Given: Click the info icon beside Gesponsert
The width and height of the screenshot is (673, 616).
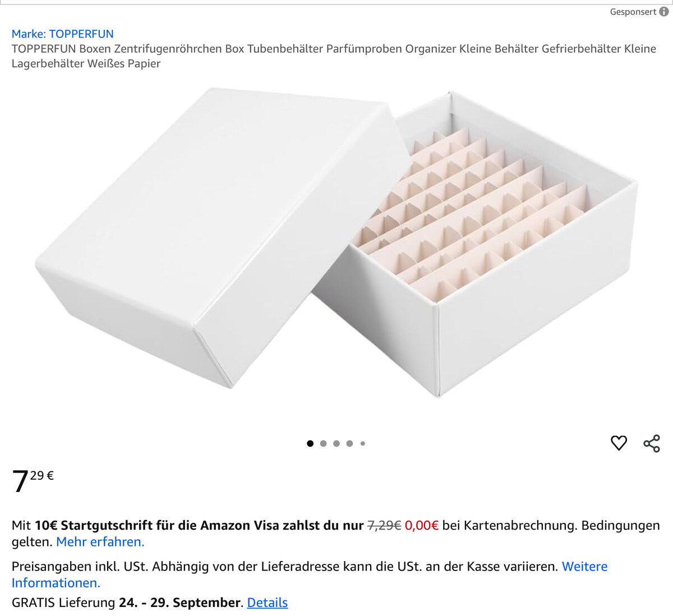Looking at the screenshot, I should [664, 12].
